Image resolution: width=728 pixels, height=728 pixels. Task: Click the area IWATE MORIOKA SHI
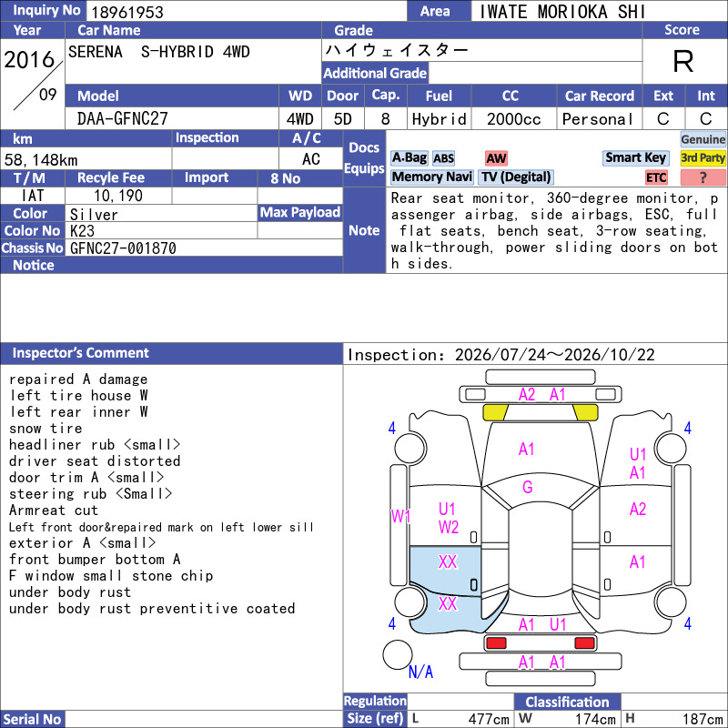click(561, 12)
